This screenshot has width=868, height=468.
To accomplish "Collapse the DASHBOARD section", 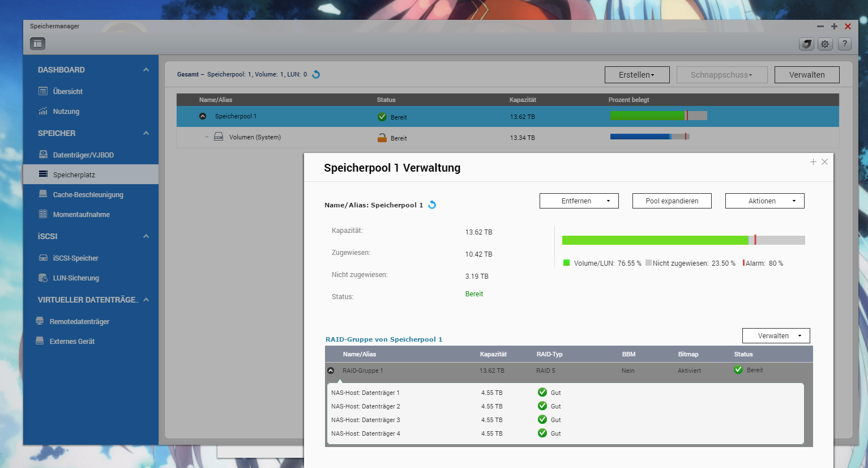I will pyautogui.click(x=146, y=70).
